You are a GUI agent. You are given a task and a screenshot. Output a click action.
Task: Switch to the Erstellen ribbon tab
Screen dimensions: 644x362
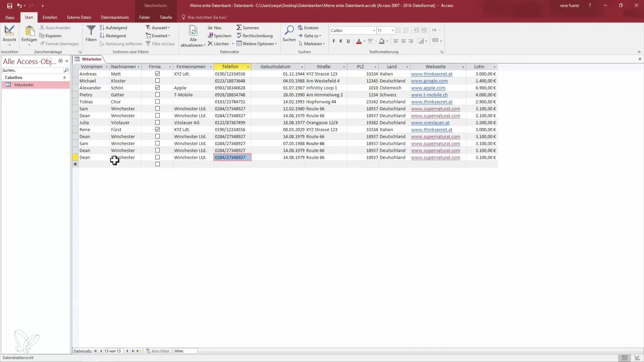[x=50, y=17]
